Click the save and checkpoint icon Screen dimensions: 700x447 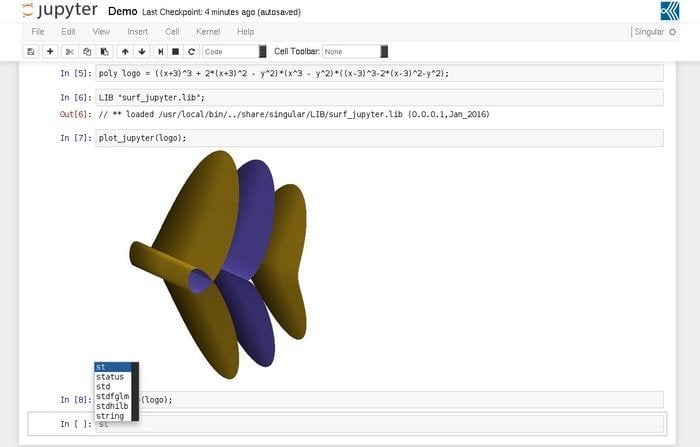31,52
